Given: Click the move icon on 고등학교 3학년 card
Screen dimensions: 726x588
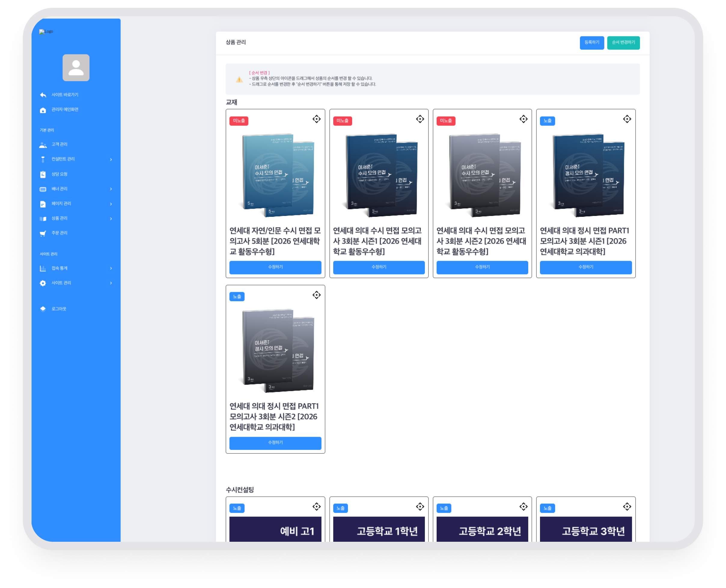Looking at the screenshot, I should click(627, 507).
